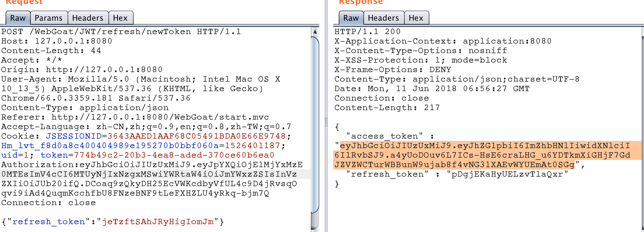Screen dimensions: 644x232
Task: Click the "access_token" key in response
Action: (384, 136)
